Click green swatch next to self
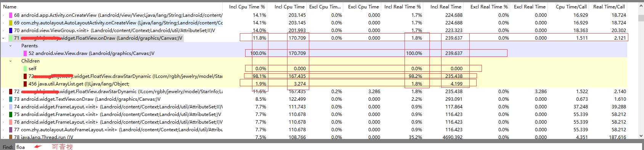Viewport: 644px width, 150px height. click(25, 69)
